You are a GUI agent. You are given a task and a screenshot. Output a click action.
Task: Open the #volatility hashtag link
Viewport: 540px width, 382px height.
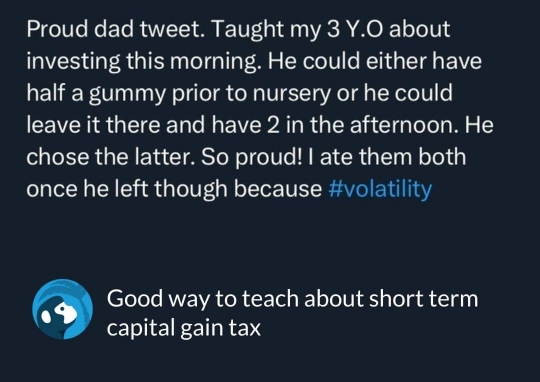point(380,189)
